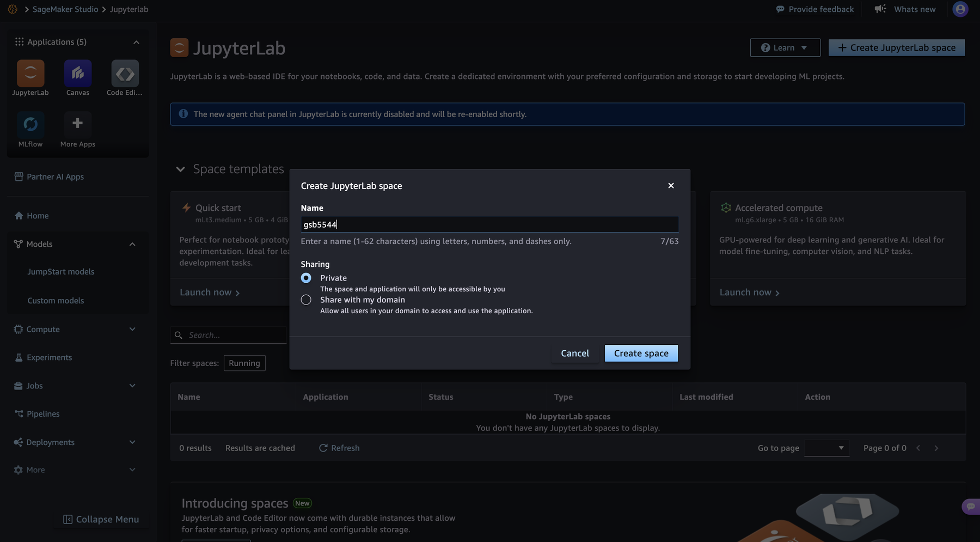The width and height of the screenshot is (980, 542).
Task: Launch the Code Editor application icon
Action: [x=125, y=74]
